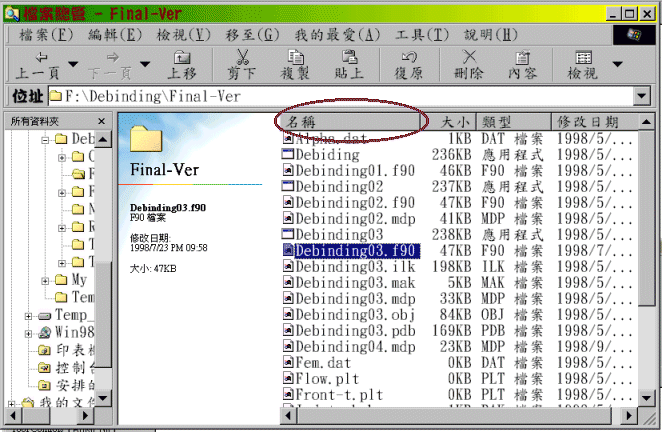
Task: Click the Cut (剪下) scissors icon
Action: click(240, 65)
